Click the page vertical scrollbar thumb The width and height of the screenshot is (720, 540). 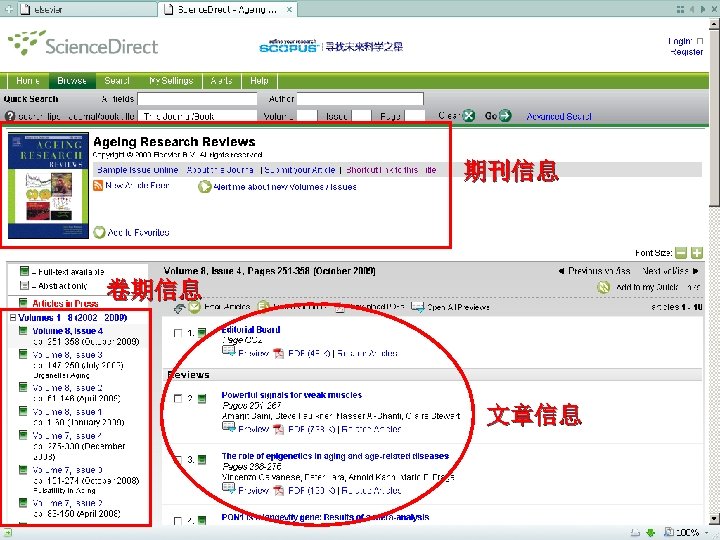pyautogui.click(x=714, y=117)
